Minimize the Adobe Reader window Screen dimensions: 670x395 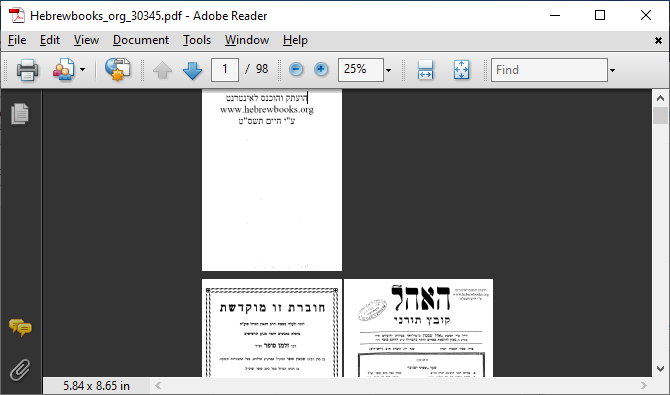click(555, 15)
